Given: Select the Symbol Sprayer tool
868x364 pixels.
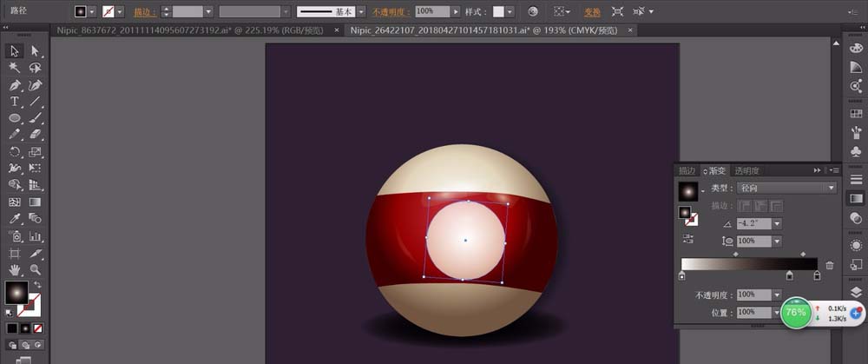Looking at the screenshot, I should [15, 236].
